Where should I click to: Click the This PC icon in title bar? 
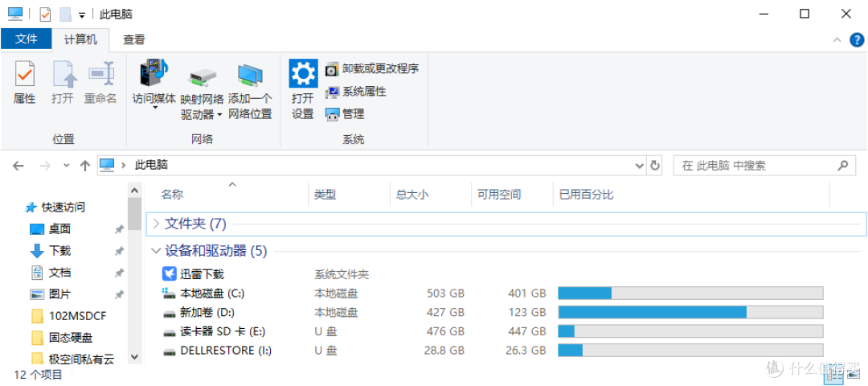(15, 14)
